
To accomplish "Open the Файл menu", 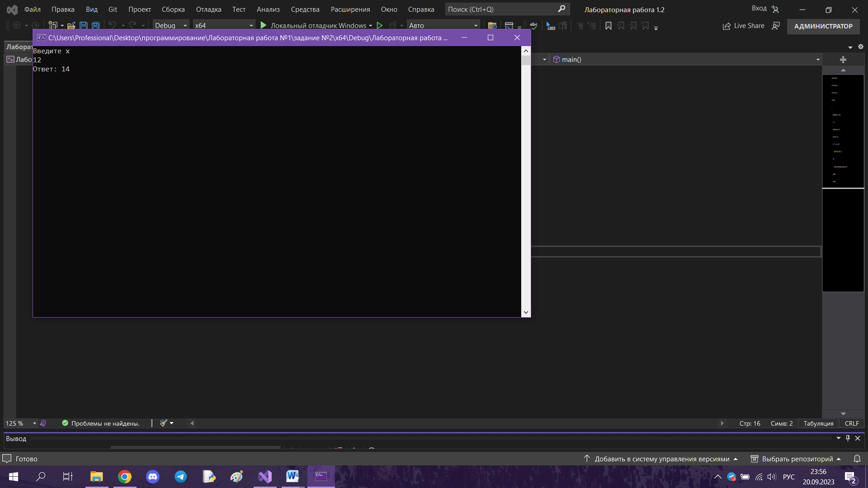I will pyautogui.click(x=32, y=9).
